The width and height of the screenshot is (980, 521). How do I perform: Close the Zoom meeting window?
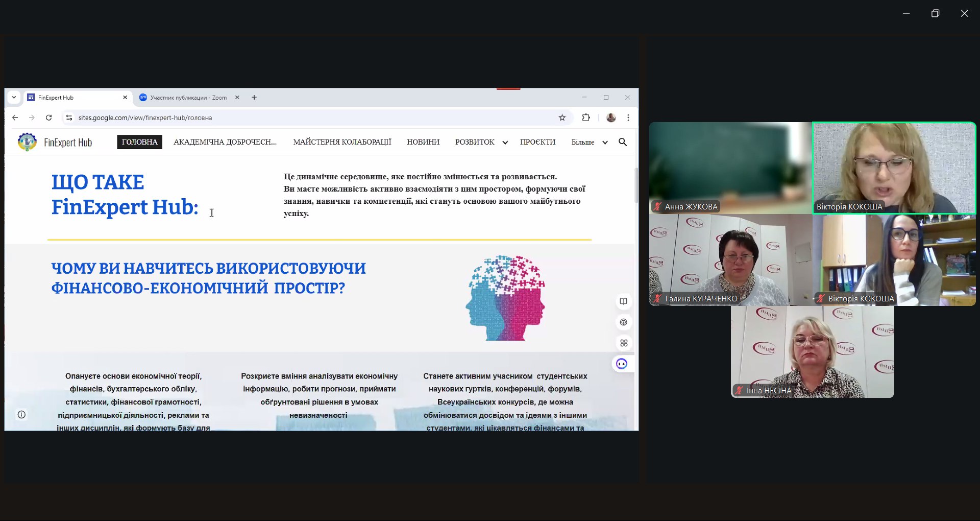pyautogui.click(x=964, y=13)
